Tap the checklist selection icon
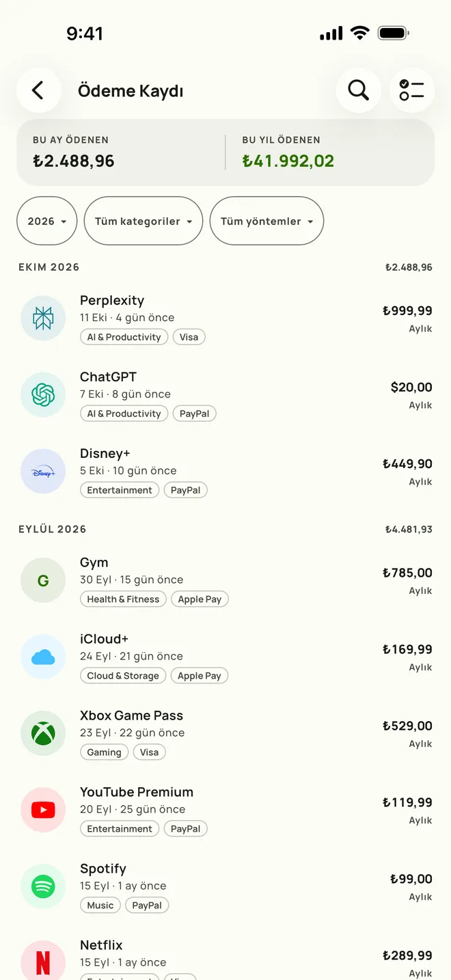Screen dimensions: 451x980 pos(412,90)
